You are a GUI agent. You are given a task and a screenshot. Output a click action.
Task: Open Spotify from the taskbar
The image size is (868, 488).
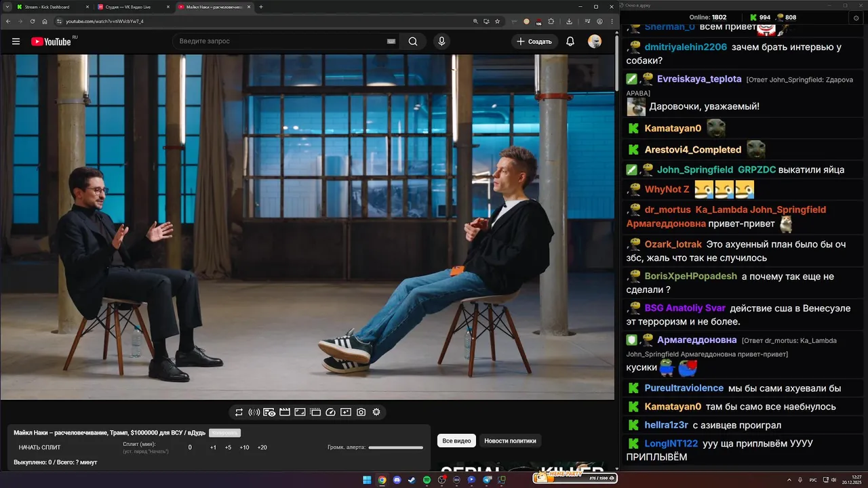(427, 480)
